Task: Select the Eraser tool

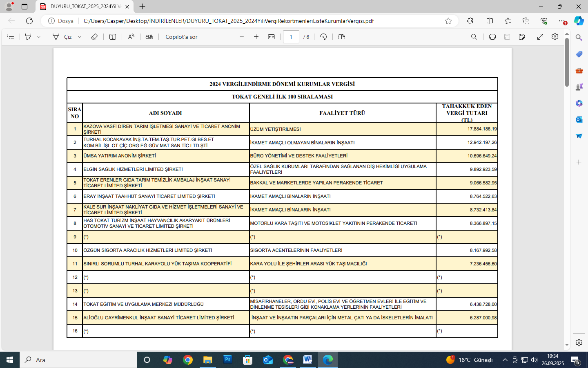Action: [94, 37]
